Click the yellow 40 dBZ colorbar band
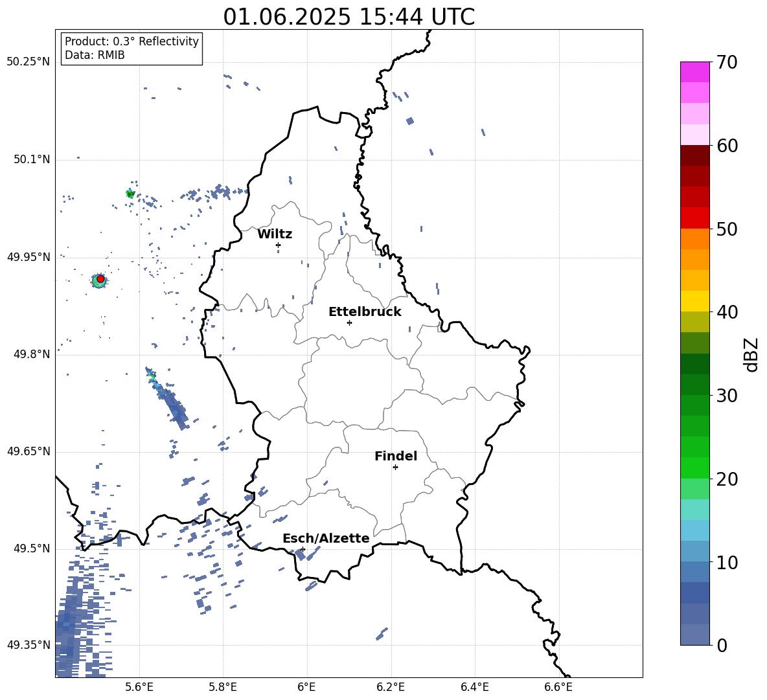Viewport: 767px width, 700px height. point(694,301)
